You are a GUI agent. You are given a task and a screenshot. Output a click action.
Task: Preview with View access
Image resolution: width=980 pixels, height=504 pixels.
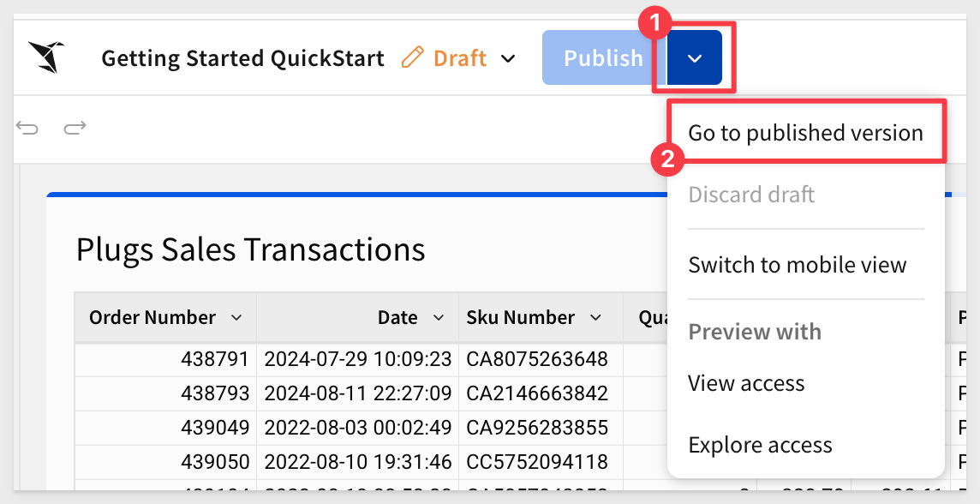pyautogui.click(x=746, y=382)
